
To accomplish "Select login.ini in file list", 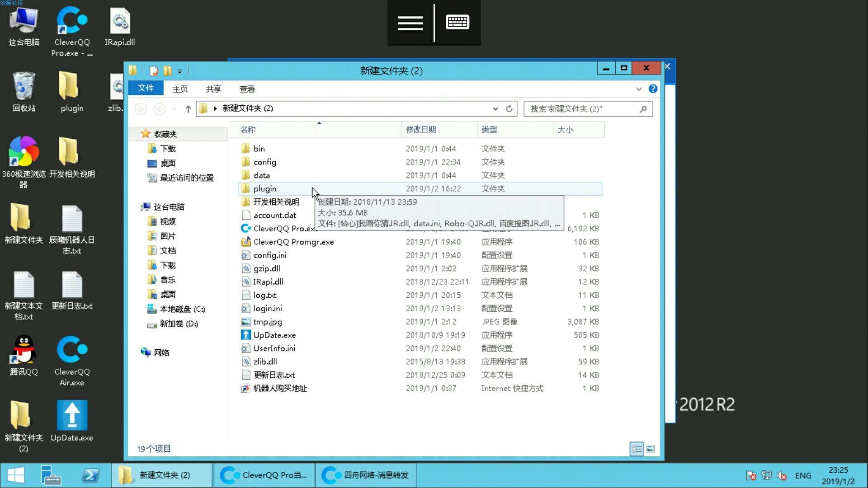I will (420, 308).
